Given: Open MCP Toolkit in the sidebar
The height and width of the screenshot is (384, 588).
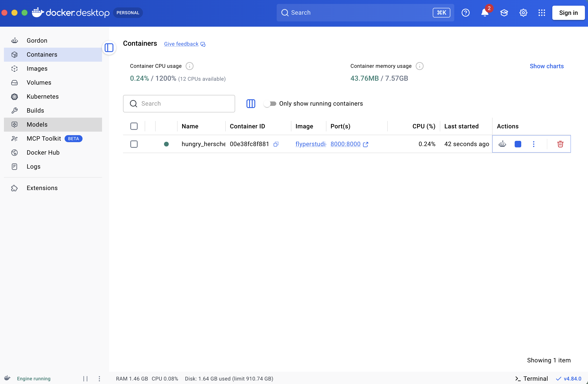Looking at the screenshot, I should tap(53, 139).
